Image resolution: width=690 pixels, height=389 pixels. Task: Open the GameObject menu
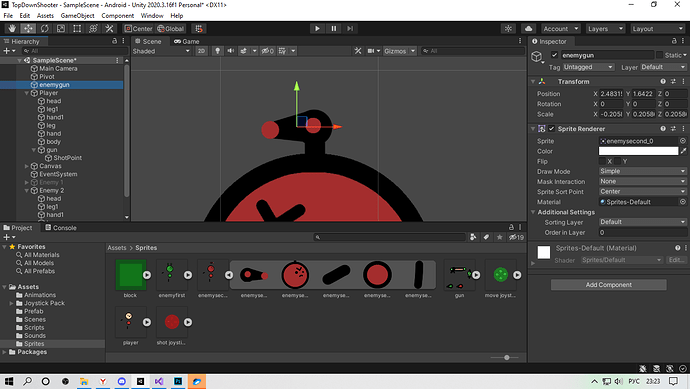(x=77, y=15)
